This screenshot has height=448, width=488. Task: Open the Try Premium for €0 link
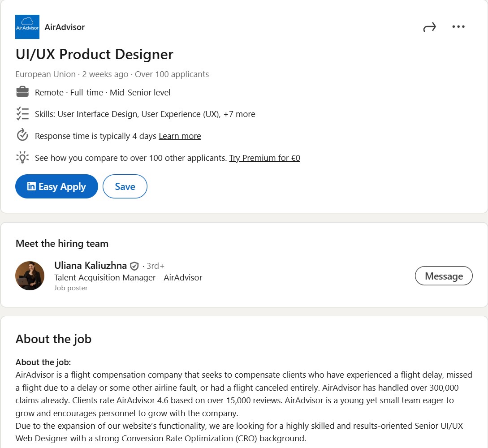click(x=264, y=158)
